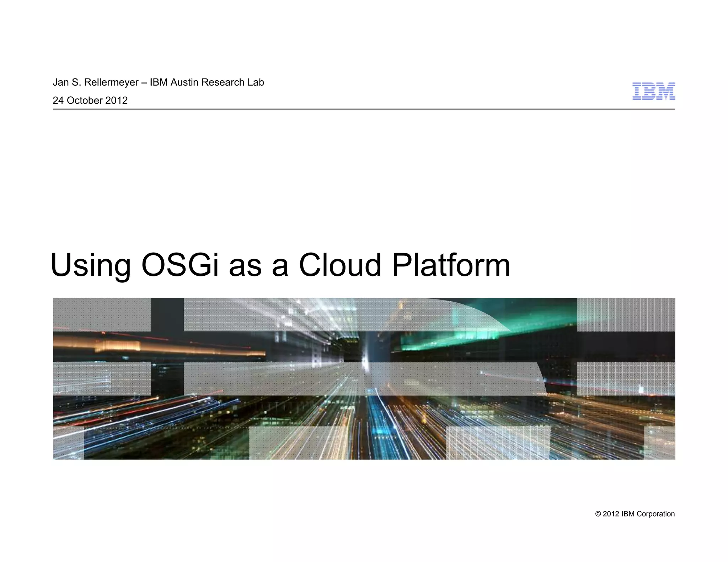Click the bottom-left small grey square in banner
Viewport: 728px width, 562px height.
[68, 443]
